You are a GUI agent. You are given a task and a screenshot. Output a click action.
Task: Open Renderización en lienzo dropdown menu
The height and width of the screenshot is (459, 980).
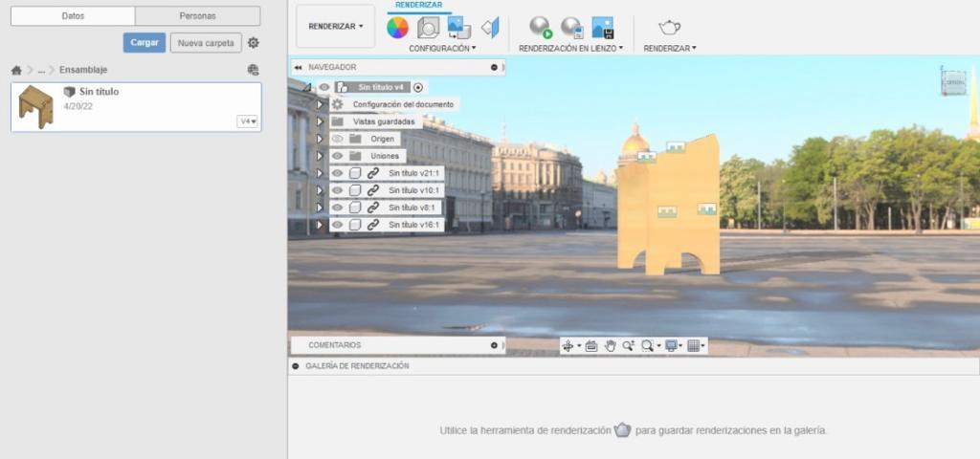(570, 48)
